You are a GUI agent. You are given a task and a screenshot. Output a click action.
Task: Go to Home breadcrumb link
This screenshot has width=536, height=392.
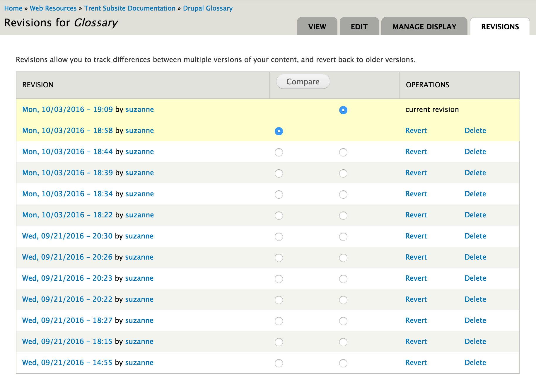click(13, 8)
